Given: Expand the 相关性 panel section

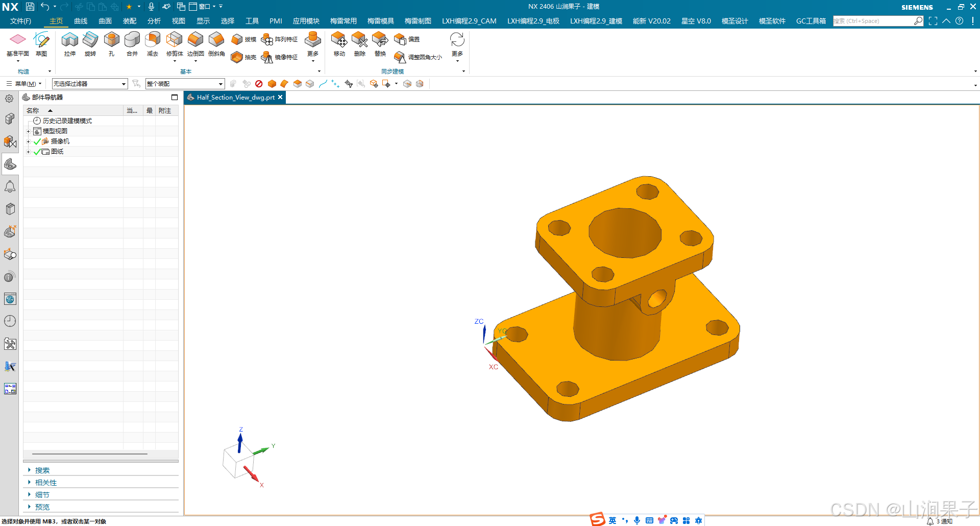Looking at the screenshot, I should pyautogui.click(x=46, y=483).
